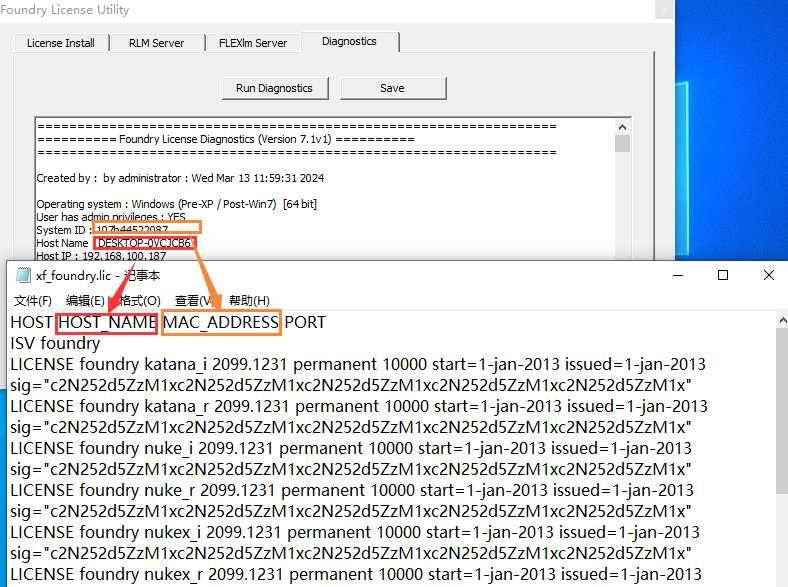Open the 编辑(E) menu in Notepad
Viewport: 788px width, 587px height.
85,300
